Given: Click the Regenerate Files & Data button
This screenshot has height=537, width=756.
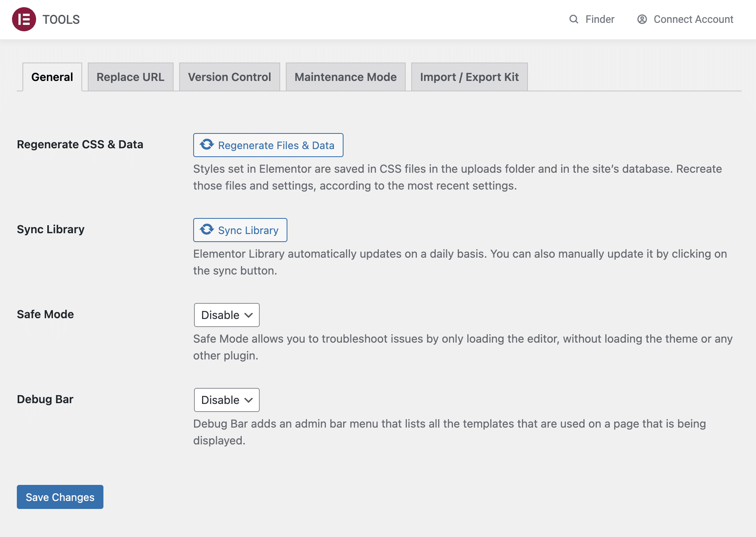Looking at the screenshot, I should 268,145.
